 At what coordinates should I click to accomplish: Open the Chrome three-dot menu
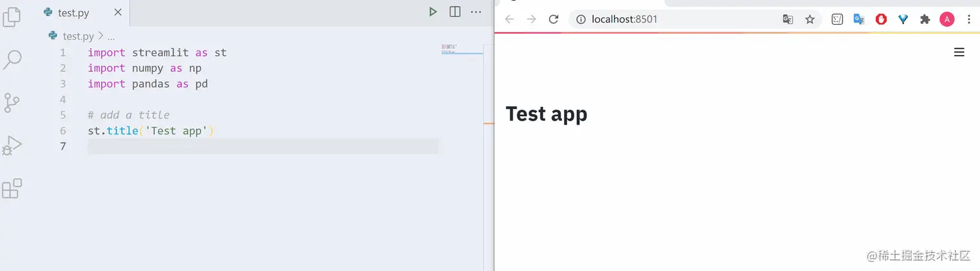pos(969,19)
